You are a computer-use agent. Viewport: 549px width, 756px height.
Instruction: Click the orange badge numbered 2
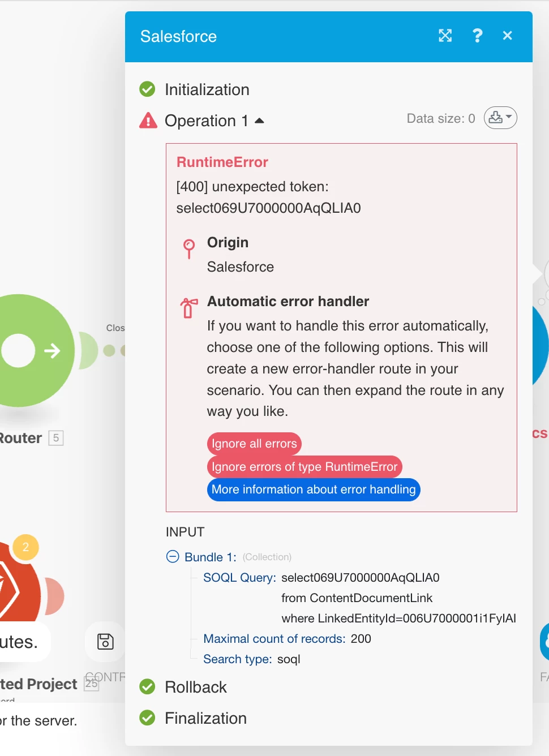25,547
